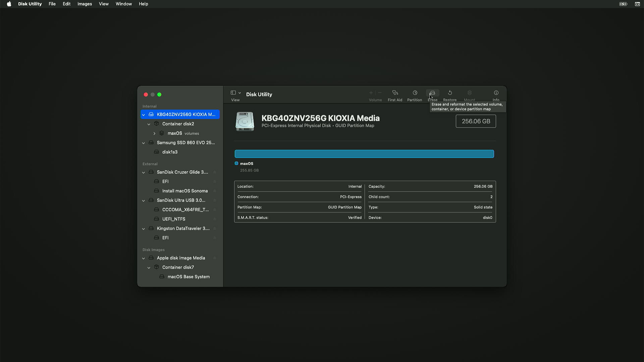Open macOS Control Center in menu bar
Screen dimensions: 644x362
point(637,4)
